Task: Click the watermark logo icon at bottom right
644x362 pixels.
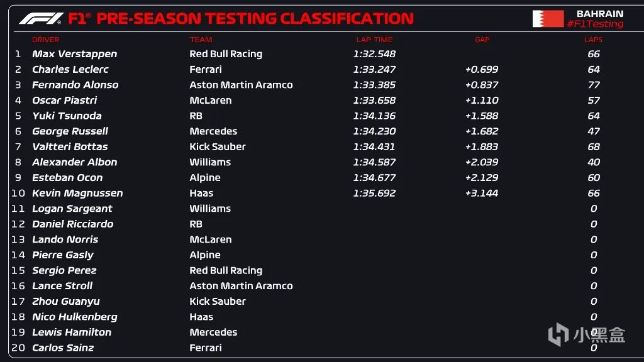Action: click(558, 334)
